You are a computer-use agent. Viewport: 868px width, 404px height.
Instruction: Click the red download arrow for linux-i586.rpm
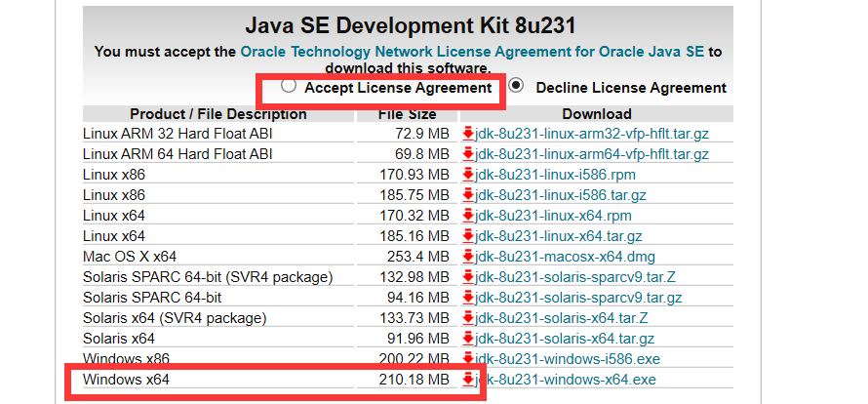click(468, 175)
